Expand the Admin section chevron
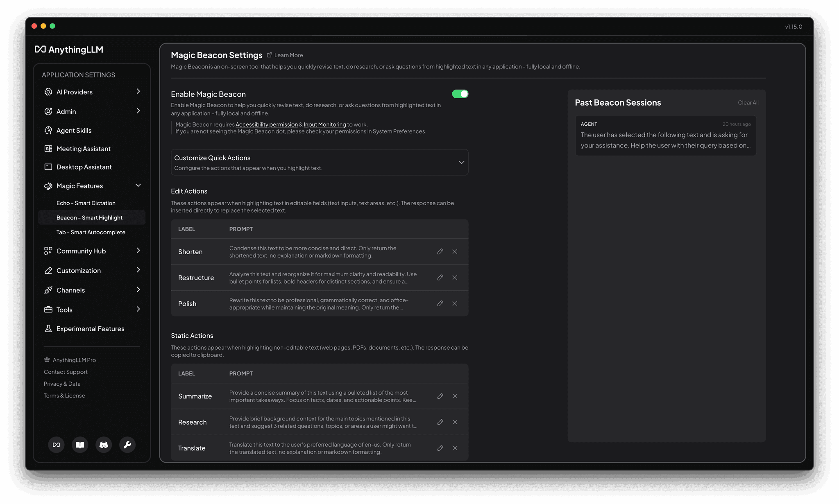The image size is (839, 504). pyautogui.click(x=138, y=111)
